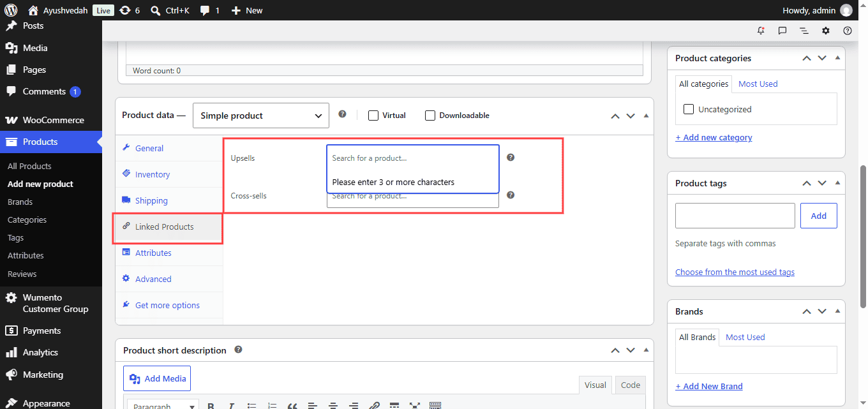The image size is (868, 409).
Task: Click the short description help icon
Action: tap(238, 350)
